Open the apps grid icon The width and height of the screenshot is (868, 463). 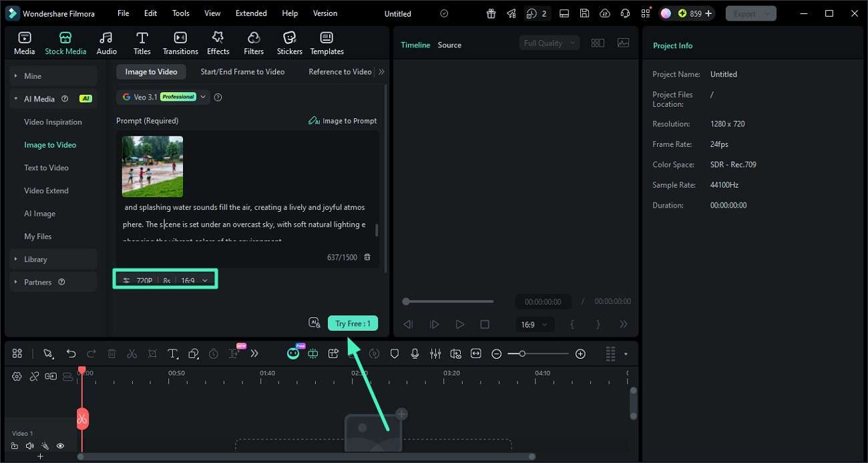[x=645, y=13]
